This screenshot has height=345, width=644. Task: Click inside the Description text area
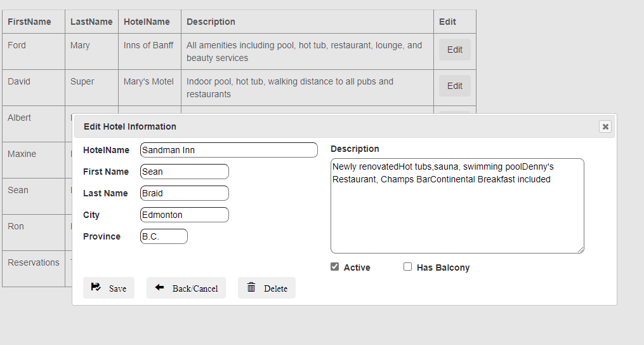pos(457,206)
